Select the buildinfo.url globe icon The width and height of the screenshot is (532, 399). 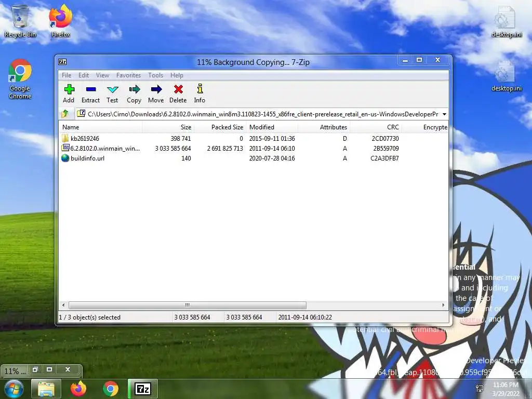pos(65,158)
